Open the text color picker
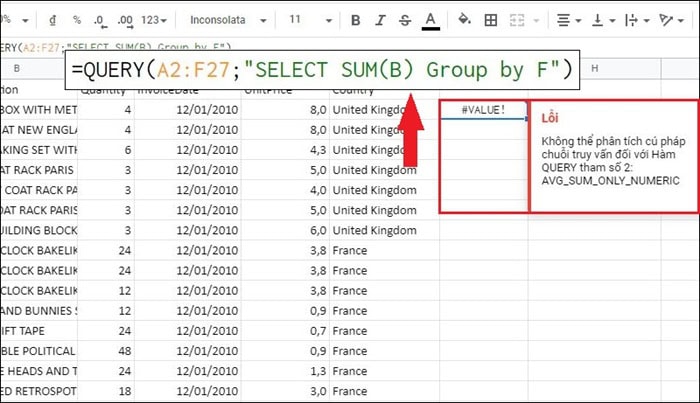Viewport: 700px width, 403px height. click(430, 20)
